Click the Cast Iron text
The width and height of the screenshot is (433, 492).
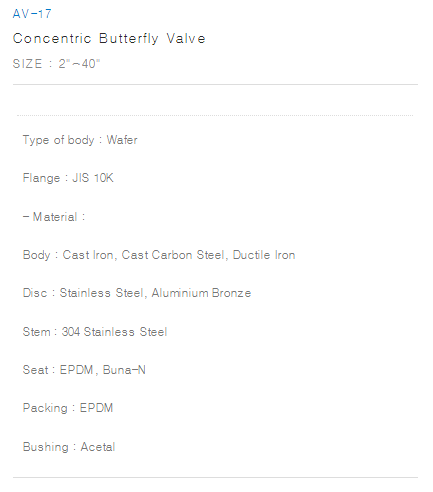[x=88, y=255]
